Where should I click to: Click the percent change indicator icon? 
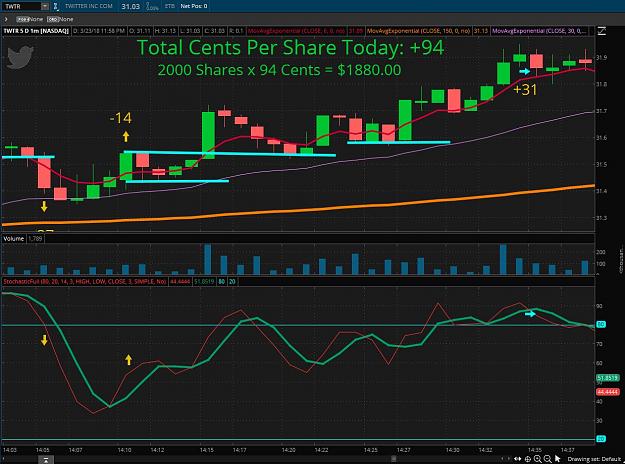click(152, 6)
